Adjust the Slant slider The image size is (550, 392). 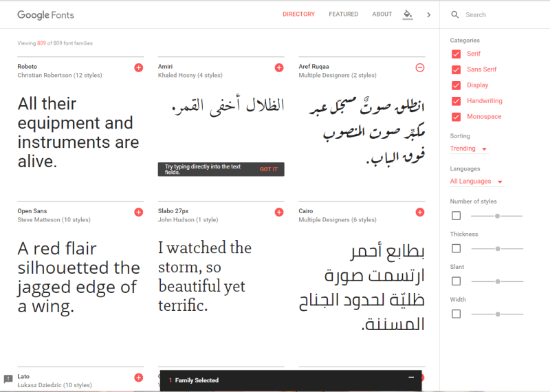point(497,281)
